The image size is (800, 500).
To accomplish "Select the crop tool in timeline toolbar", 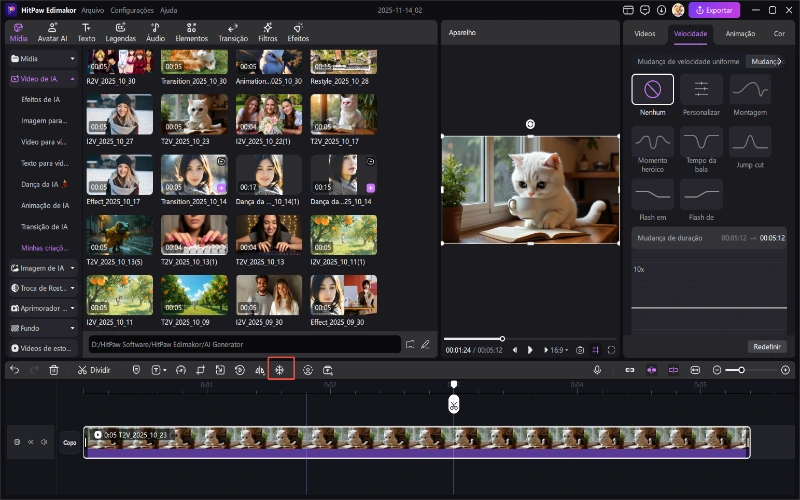I will (201, 370).
